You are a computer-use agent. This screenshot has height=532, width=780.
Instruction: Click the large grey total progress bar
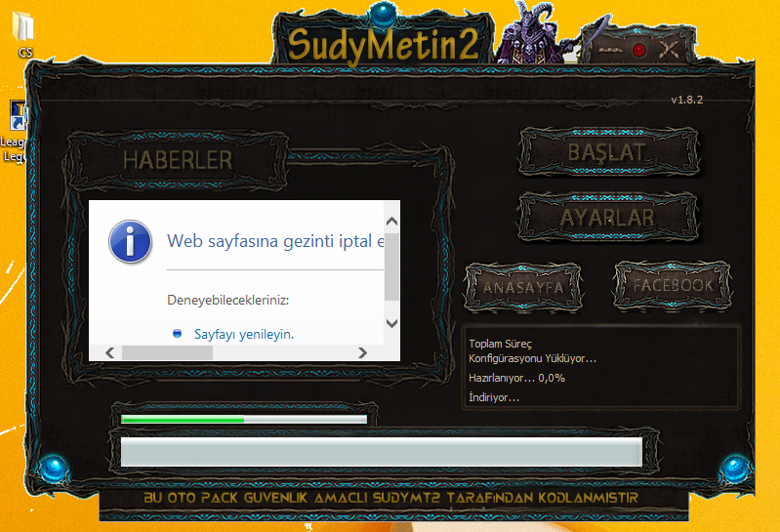382,451
